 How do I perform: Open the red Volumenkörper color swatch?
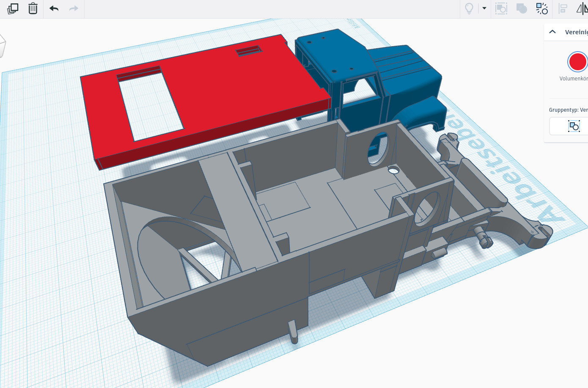tap(577, 62)
